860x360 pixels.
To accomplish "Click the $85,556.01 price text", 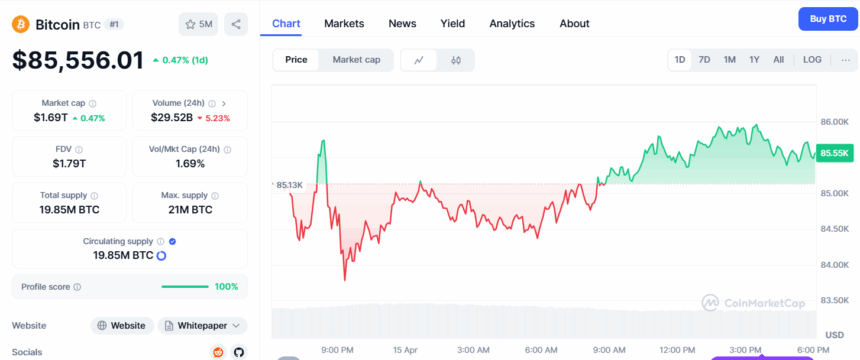I will click(x=78, y=60).
